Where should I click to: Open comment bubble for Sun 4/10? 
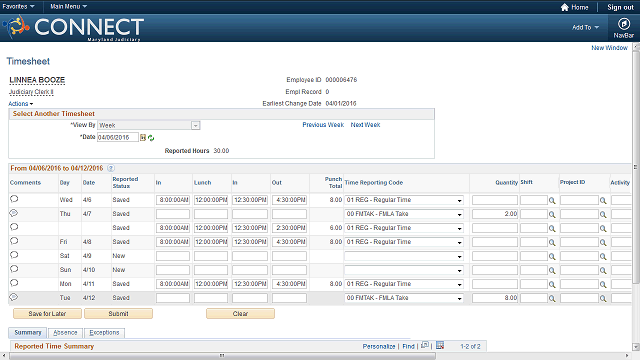pyautogui.click(x=14, y=269)
